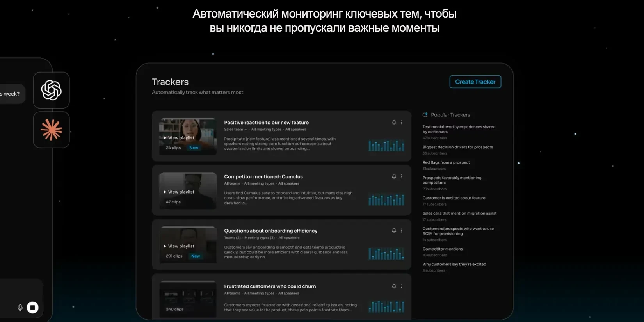Image resolution: width=644 pixels, height=322 pixels.
Task: Open more options for Frustrated customers tracker
Action: (x=401, y=286)
